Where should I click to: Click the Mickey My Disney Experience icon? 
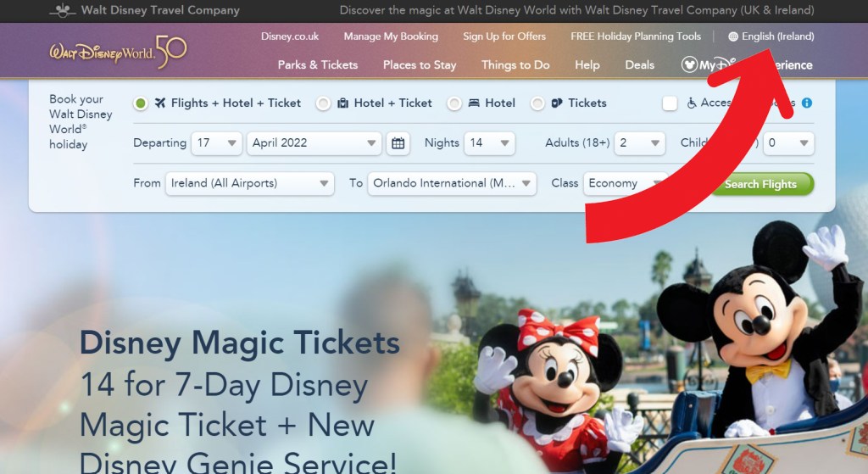[x=691, y=65]
